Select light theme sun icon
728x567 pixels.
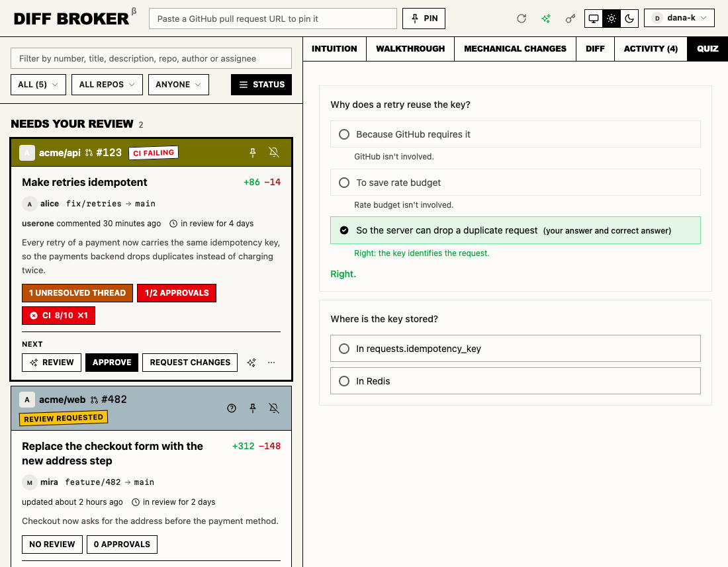click(612, 19)
